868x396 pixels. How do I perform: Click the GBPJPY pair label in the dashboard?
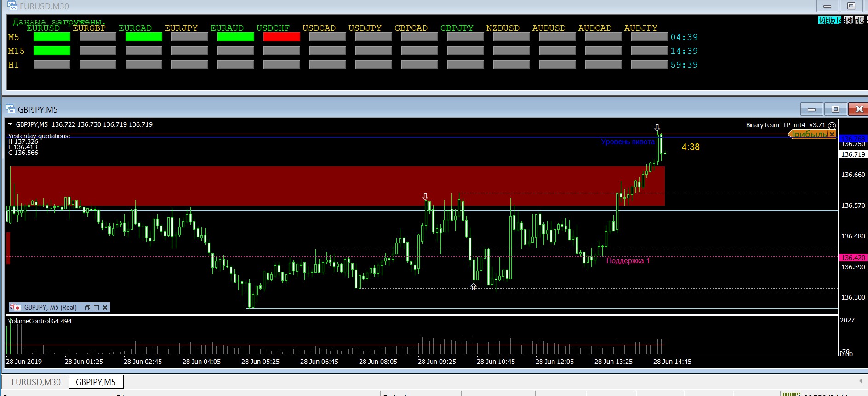tap(457, 28)
